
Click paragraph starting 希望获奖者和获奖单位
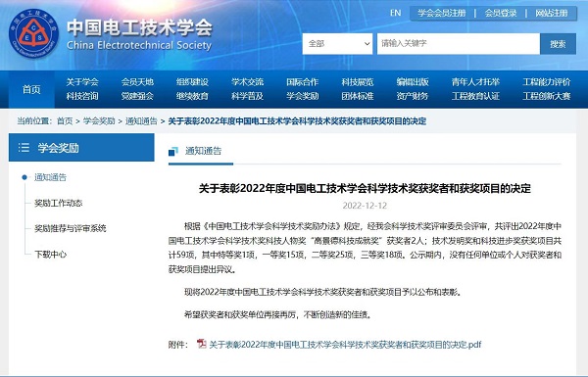point(277,314)
